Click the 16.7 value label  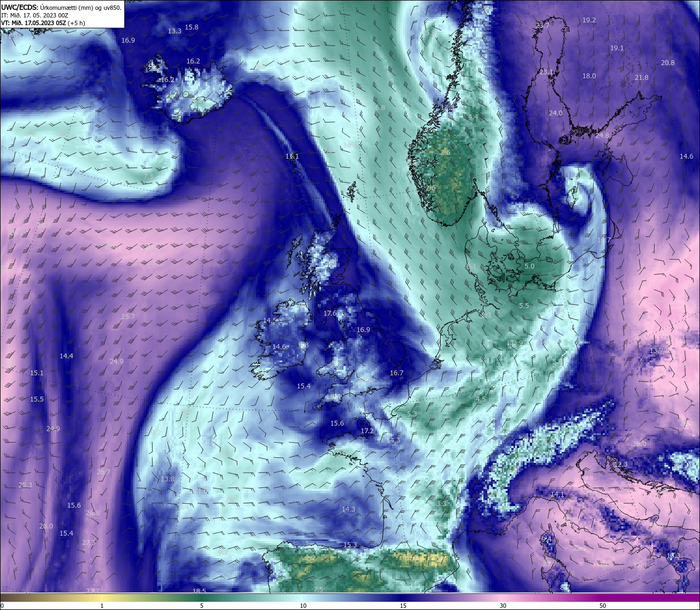pos(396,373)
